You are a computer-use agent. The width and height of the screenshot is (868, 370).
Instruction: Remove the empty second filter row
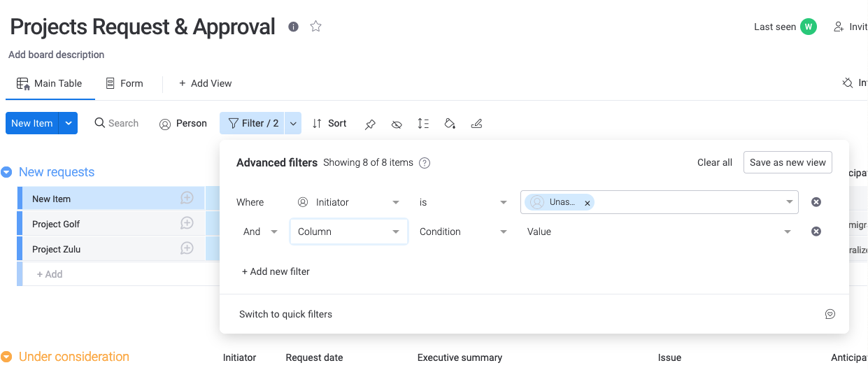[x=816, y=232]
